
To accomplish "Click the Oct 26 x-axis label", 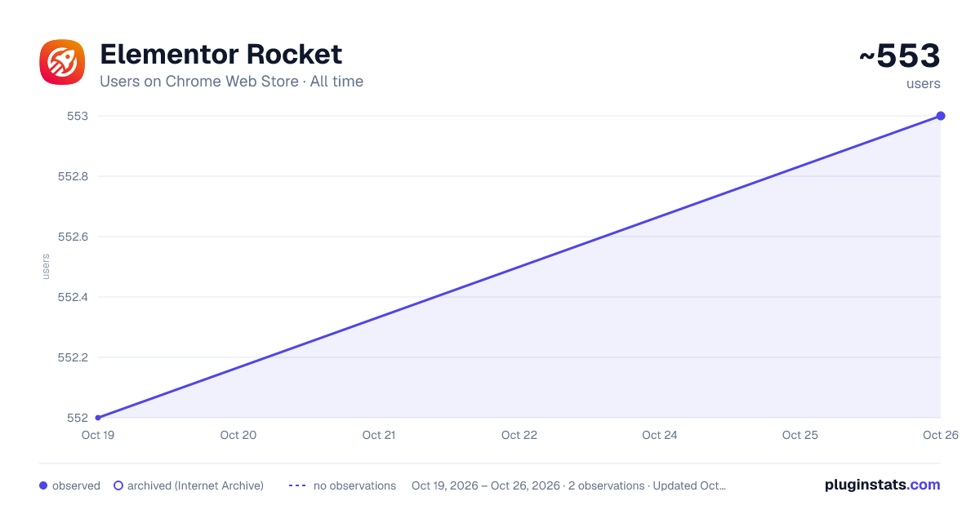I will [x=941, y=435].
